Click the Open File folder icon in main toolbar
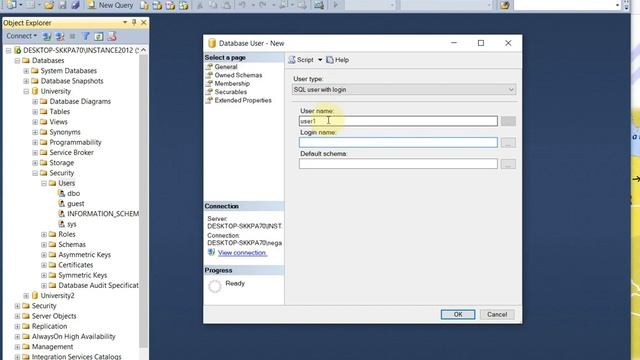Viewport: 640px width, 360px height. [x=49, y=5]
